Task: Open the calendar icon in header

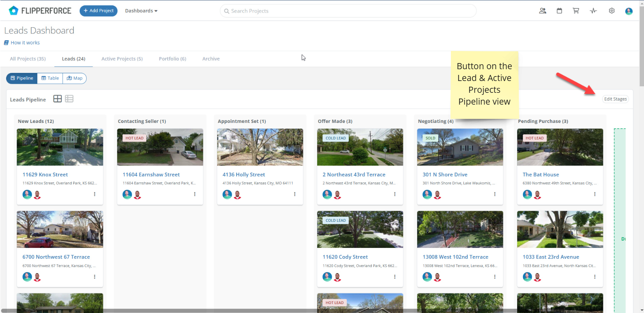Action: (559, 11)
